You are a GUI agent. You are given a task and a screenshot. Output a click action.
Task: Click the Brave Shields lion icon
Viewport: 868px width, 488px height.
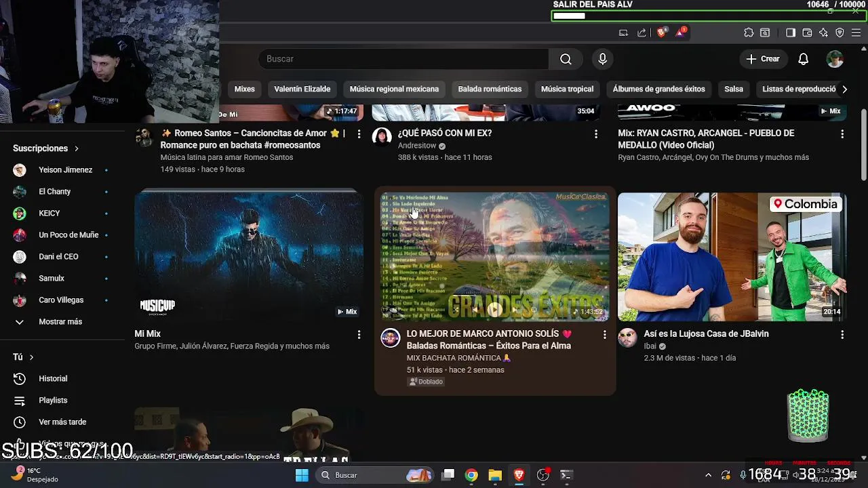pyautogui.click(x=662, y=33)
